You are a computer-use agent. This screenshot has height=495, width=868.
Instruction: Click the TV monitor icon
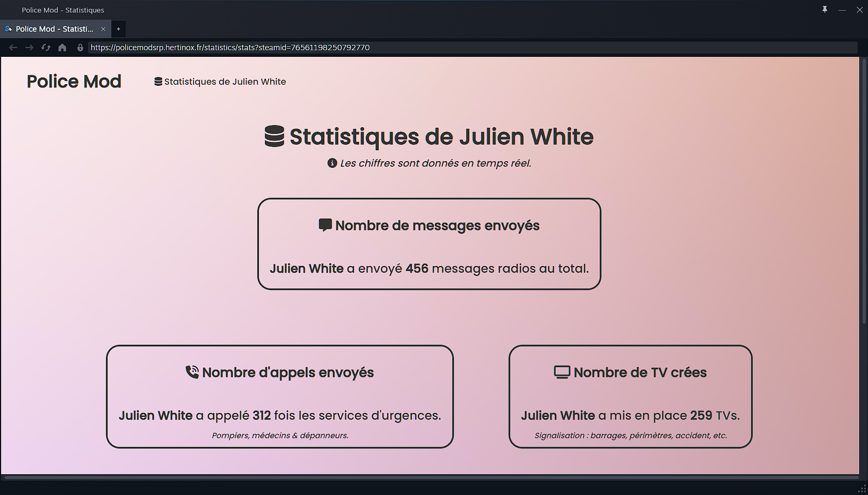(562, 372)
